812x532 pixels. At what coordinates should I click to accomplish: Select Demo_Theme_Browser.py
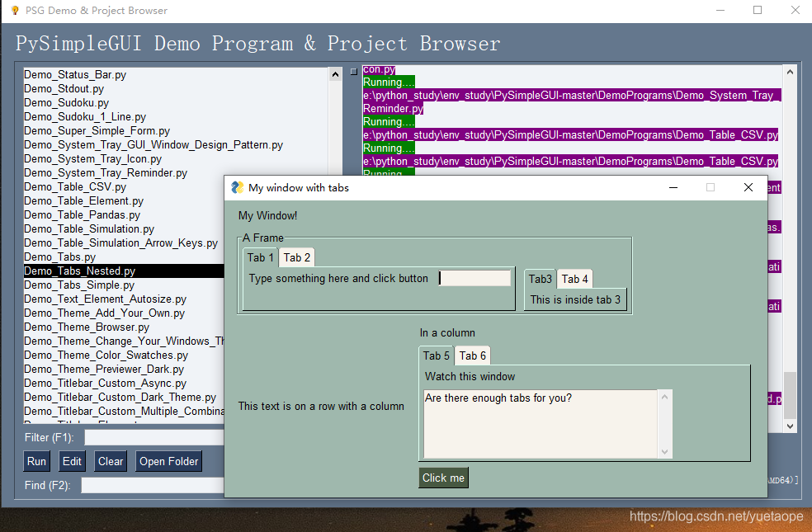pyautogui.click(x=87, y=327)
